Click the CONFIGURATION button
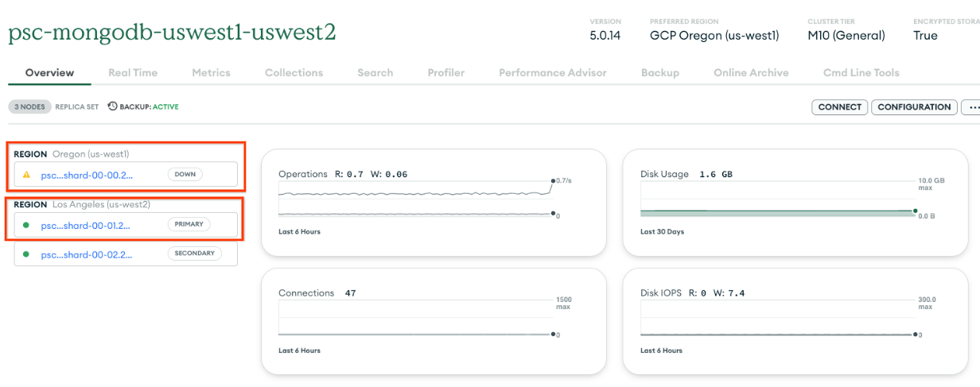Image resolution: width=980 pixels, height=387 pixels. click(914, 107)
